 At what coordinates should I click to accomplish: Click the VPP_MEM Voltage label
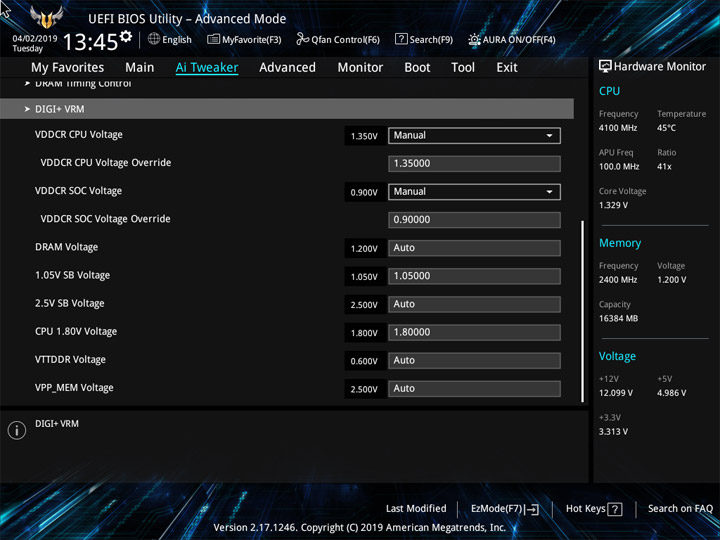(74, 388)
